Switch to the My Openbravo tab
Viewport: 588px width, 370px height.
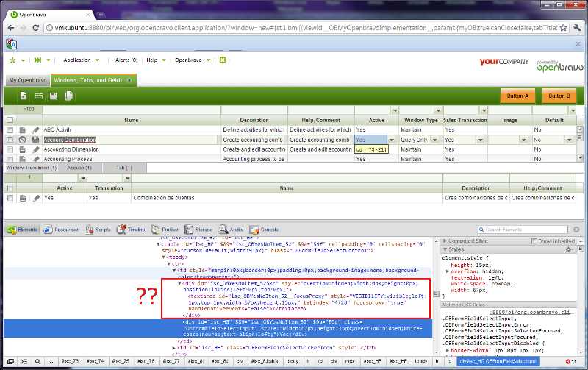24,79
